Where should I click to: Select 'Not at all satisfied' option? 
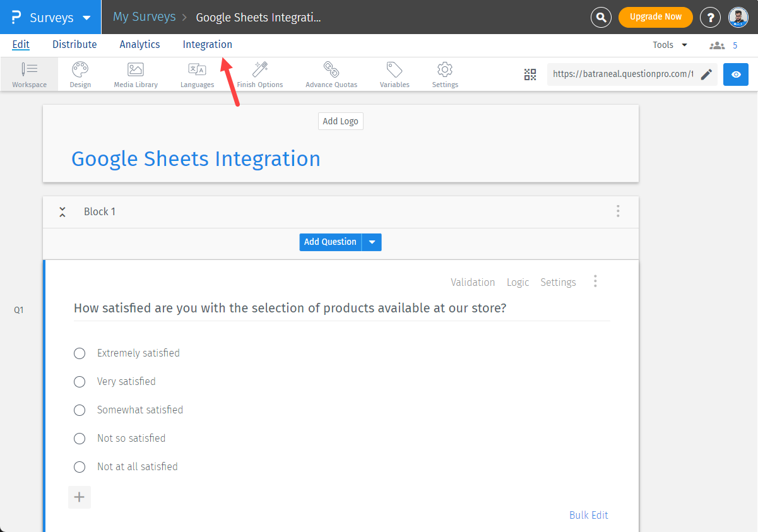coord(80,467)
